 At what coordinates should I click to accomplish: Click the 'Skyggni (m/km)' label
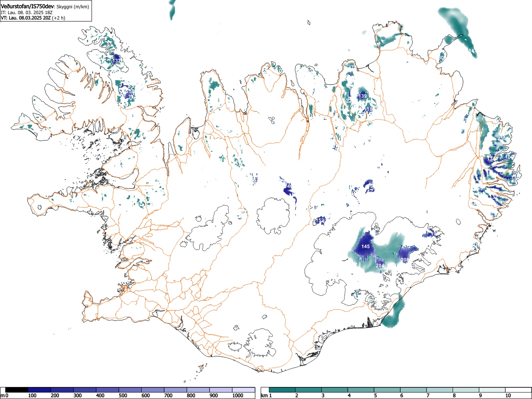pos(73,6)
